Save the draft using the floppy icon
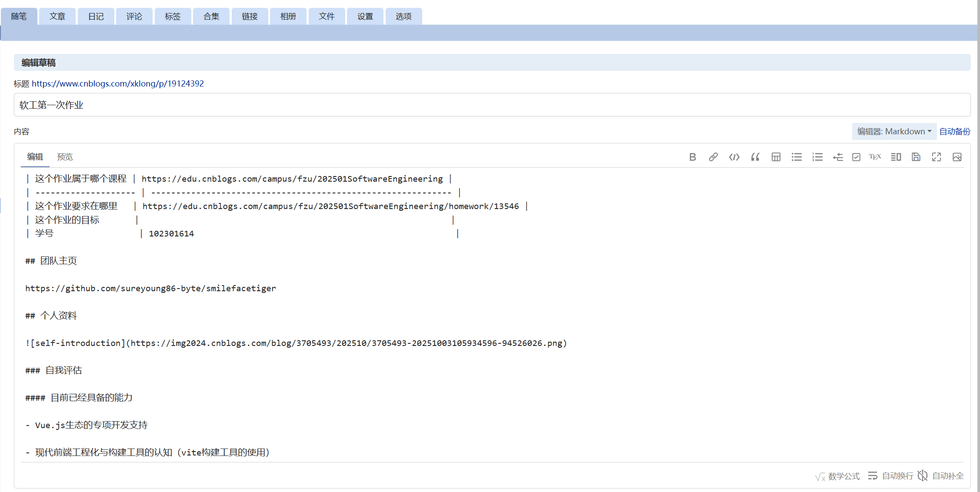Image resolution: width=980 pixels, height=492 pixels. 916,157
